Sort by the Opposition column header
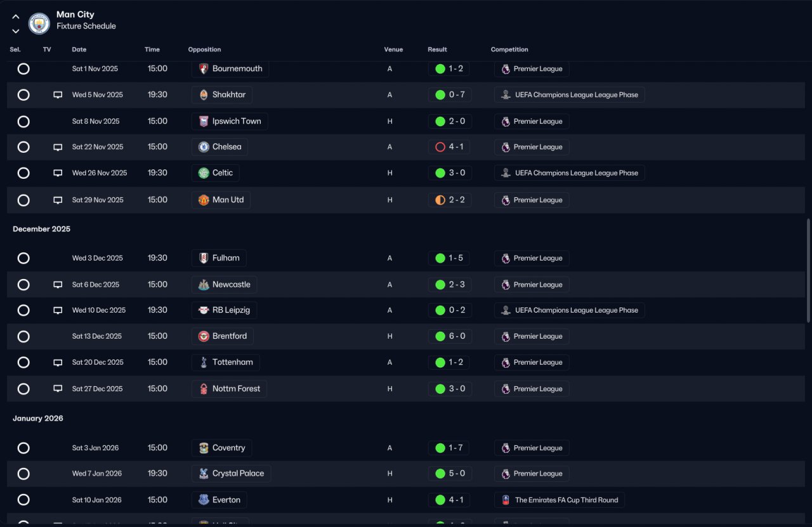 (x=204, y=49)
